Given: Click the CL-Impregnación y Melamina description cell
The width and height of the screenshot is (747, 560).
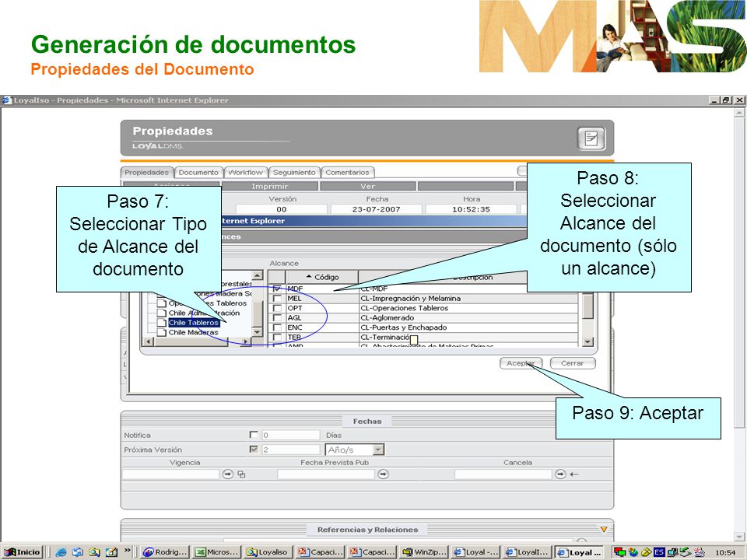Looking at the screenshot, I should coord(468,299).
